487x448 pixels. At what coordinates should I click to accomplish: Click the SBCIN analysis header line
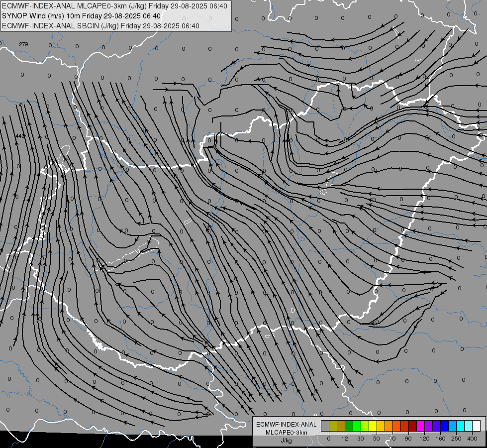pos(100,26)
